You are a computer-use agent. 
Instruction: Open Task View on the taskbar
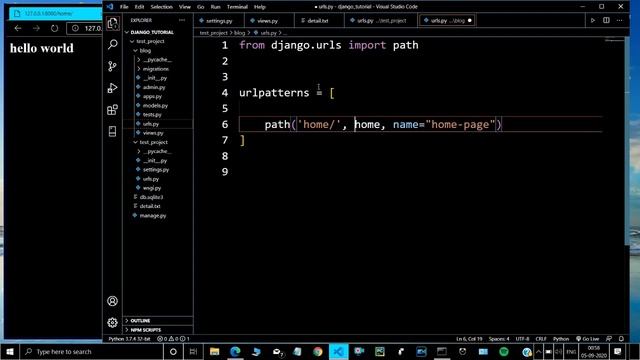(x=193, y=351)
